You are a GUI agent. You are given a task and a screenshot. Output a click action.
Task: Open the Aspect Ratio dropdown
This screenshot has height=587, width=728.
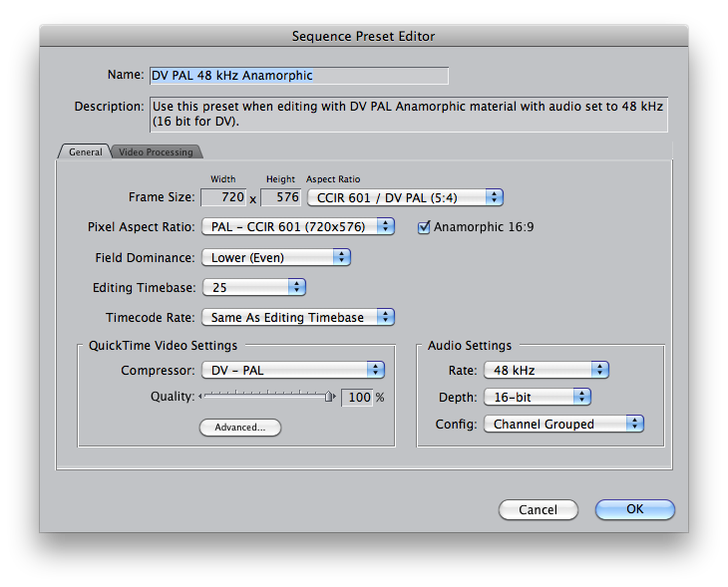pyautogui.click(x=405, y=198)
